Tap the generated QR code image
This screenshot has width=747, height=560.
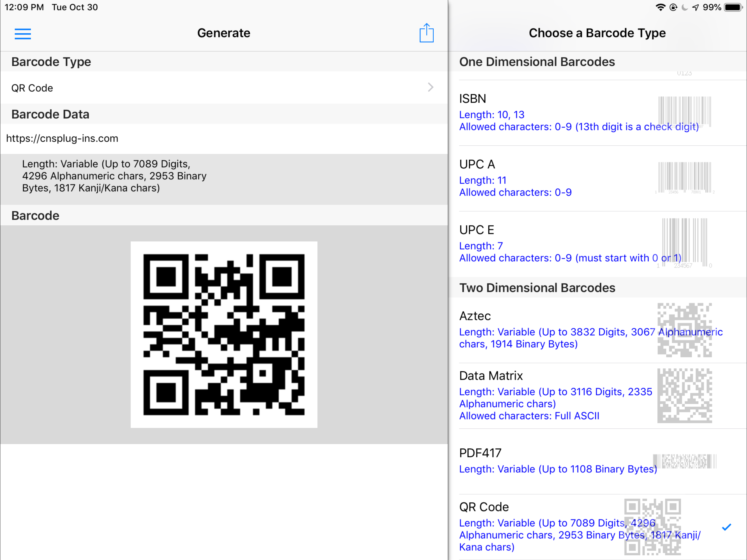(x=224, y=335)
